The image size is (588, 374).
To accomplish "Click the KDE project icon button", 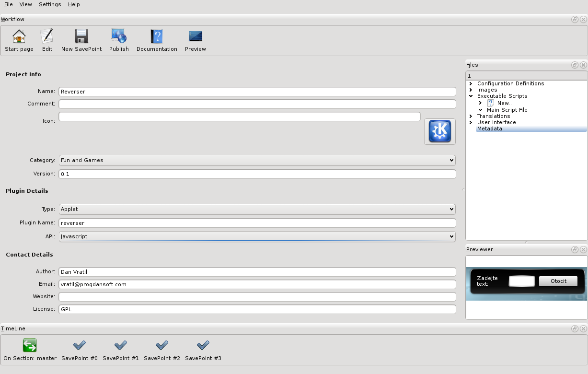I will pos(439,131).
